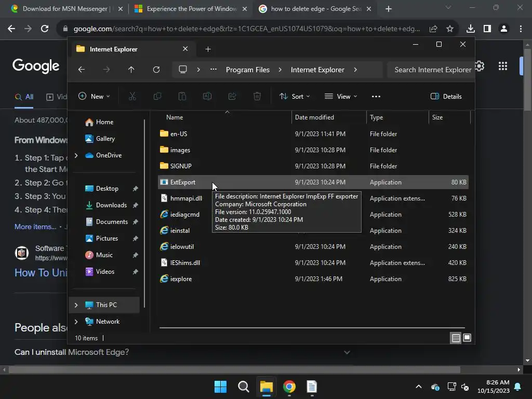The height and width of the screenshot is (399, 532).
Task: Sort by the Name column header
Action: 175,117
